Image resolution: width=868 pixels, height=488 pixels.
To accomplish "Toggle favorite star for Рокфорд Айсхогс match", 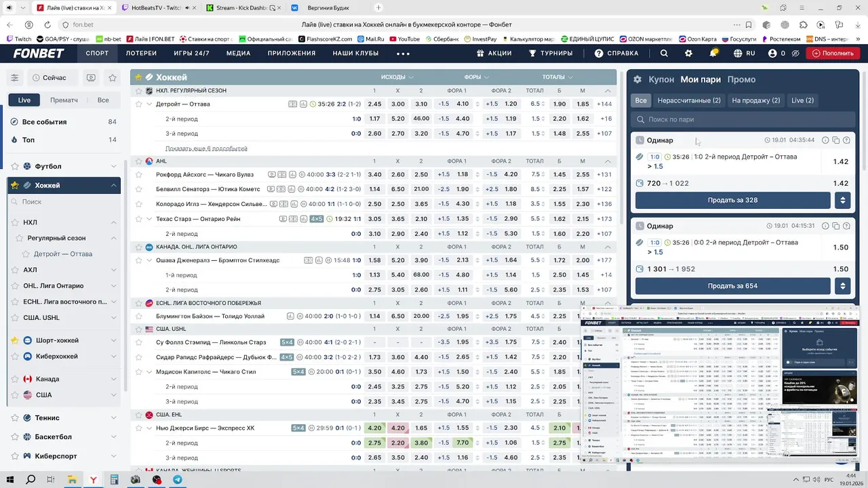I will [139, 174].
